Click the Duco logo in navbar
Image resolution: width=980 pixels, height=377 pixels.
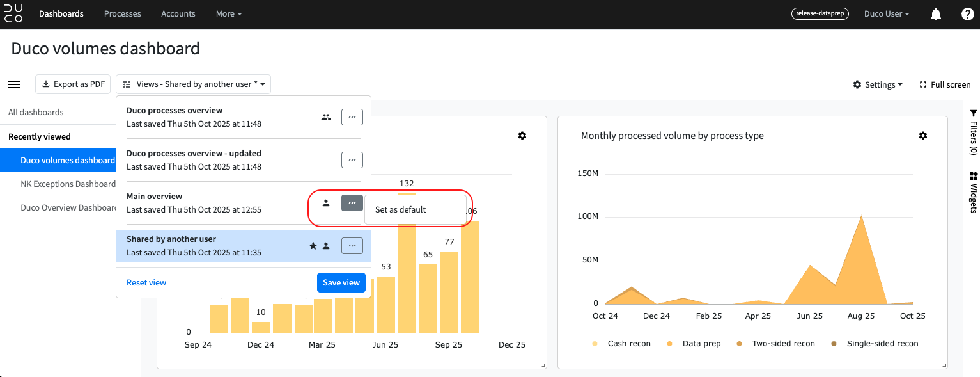pos(13,13)
